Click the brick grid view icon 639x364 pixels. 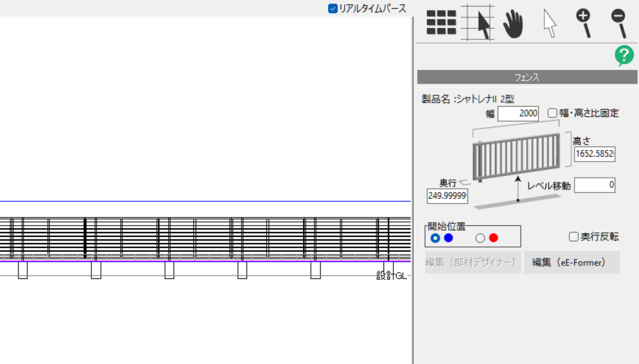[442, 23]
